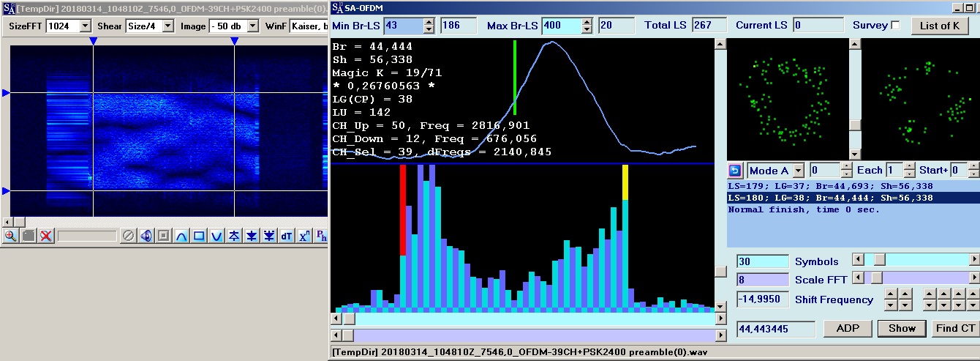Click the red X delete icon
980x361 pixels.
click(46, 236)
